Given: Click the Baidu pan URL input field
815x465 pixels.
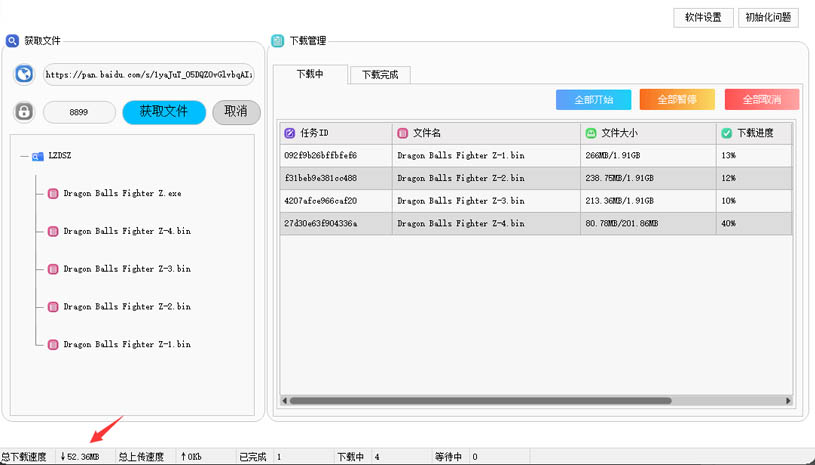Looking at the screenshot, I should [x=148, y=75].
